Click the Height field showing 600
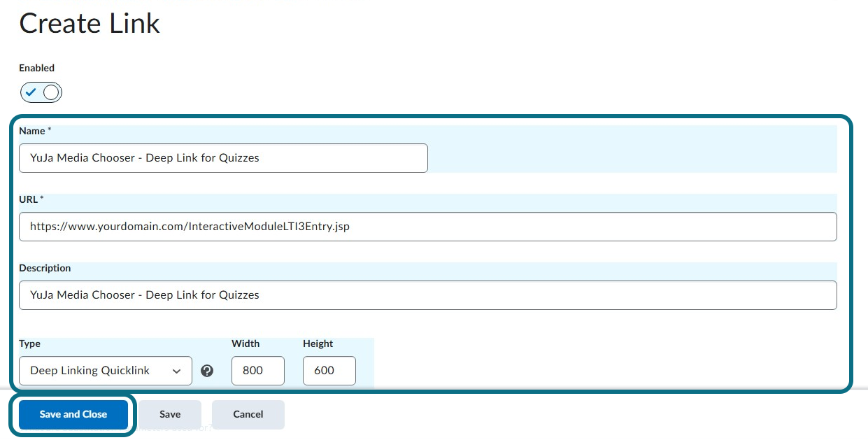 pos(329,371)
